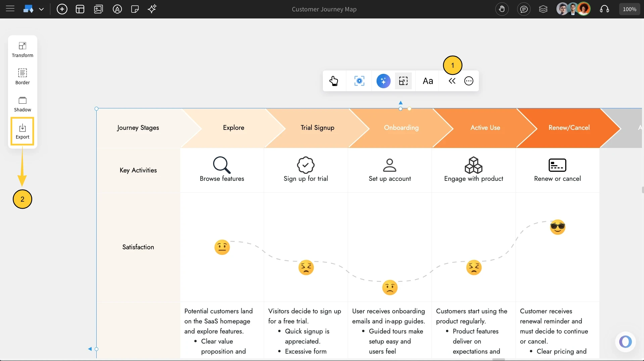Export the Customer Journey Map
This screenshot has width=644, height=361.
coord(22,131)
